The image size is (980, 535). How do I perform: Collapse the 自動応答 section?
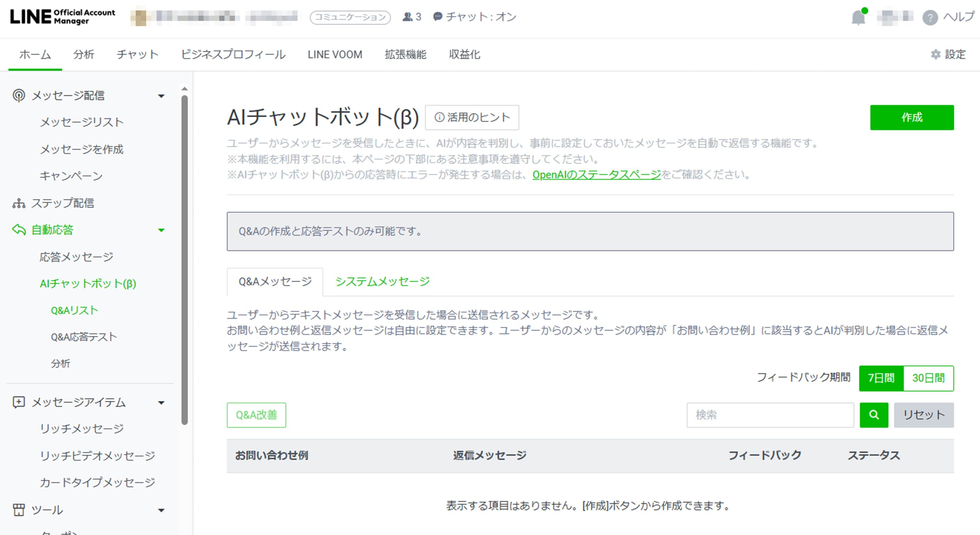(163, 230)
